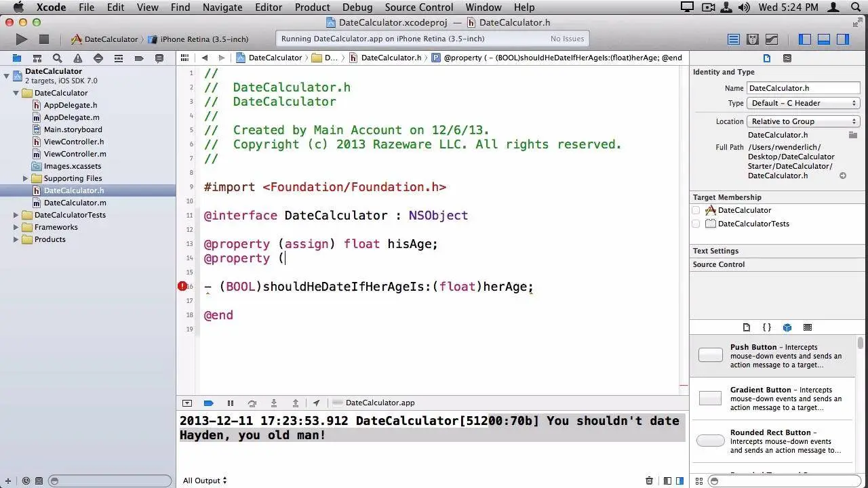This screenshot has height=488, width=868.
Task: Click the Step Over debug button
Action: pyautogui.click(x=252, y=403)
